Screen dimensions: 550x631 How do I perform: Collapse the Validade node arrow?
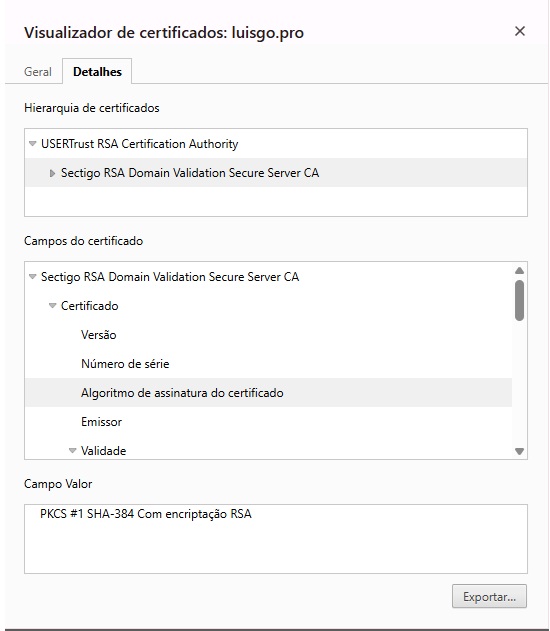(x=72, y=450)
